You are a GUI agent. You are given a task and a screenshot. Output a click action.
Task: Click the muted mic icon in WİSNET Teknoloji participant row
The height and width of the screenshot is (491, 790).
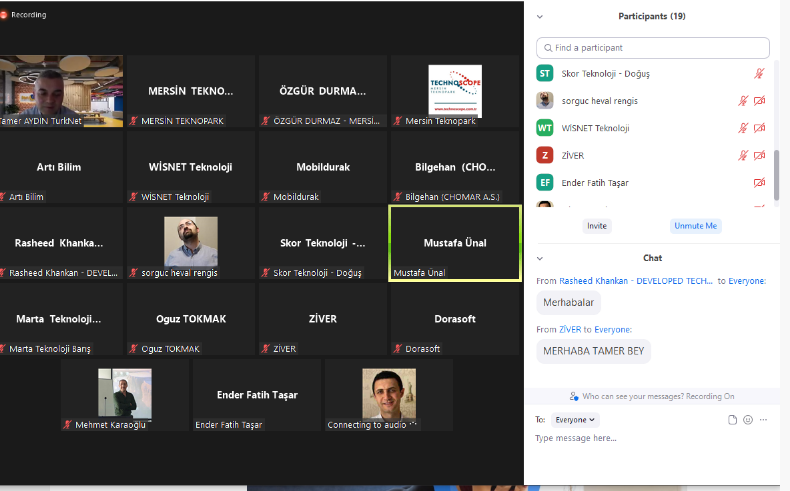tap(743, 128)
